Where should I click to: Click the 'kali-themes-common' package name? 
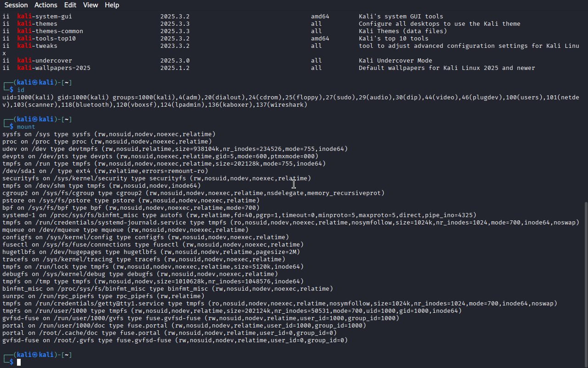pyautogui.click(x=50, y=31)
